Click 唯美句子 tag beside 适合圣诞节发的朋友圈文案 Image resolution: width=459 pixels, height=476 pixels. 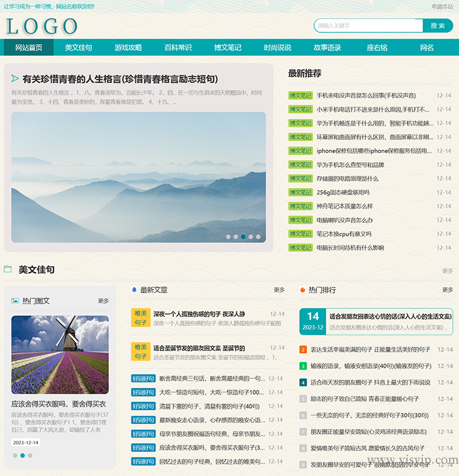coord(141,352)
